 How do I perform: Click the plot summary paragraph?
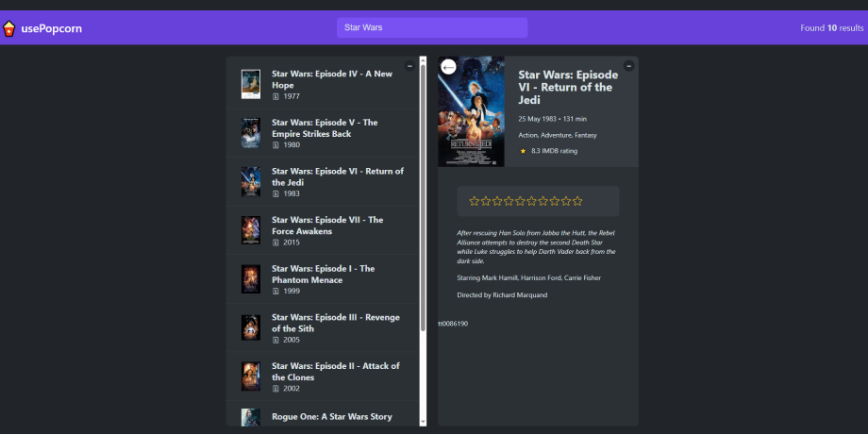pyautogui.click(x=537, y=247)
